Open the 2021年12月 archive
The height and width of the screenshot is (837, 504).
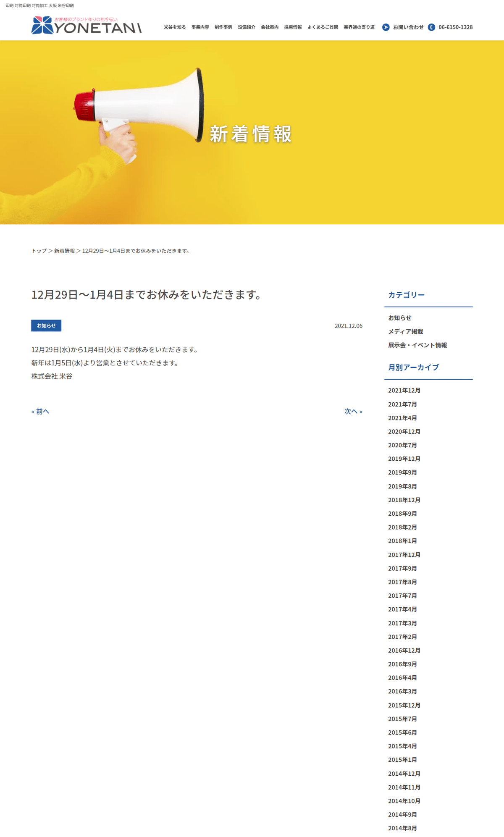[404, 391]
